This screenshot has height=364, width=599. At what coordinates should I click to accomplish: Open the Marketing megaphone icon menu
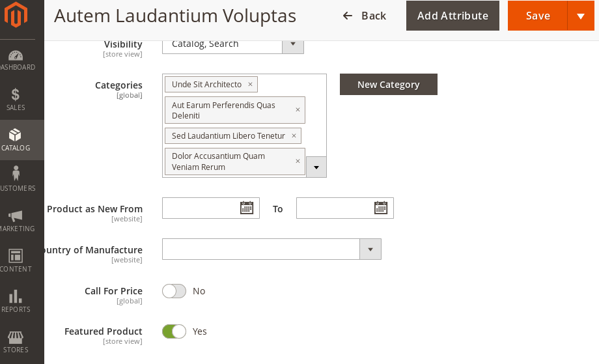(x=16, y=216)
